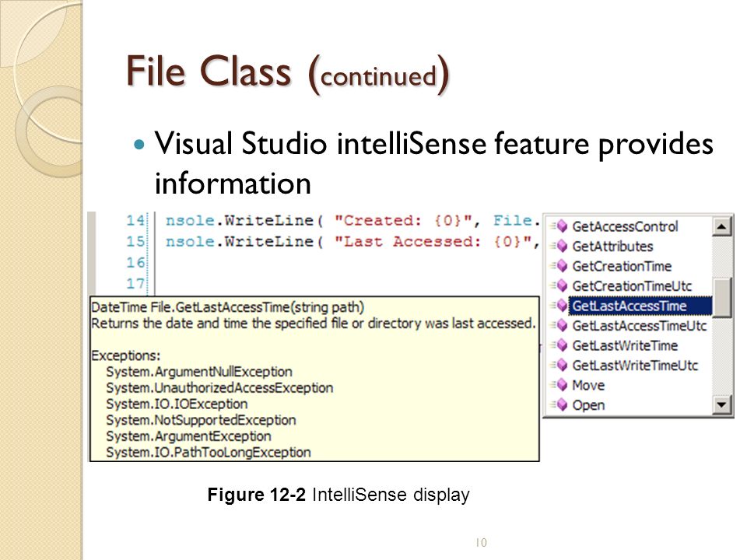Click System.NotSupportedException in the tooltip

tap(201, 421)
